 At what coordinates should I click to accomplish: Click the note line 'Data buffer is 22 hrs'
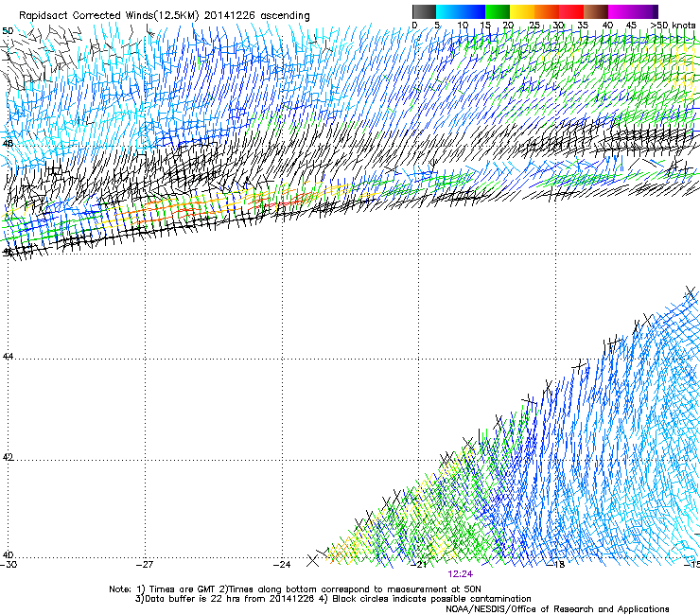pos(193,599)
